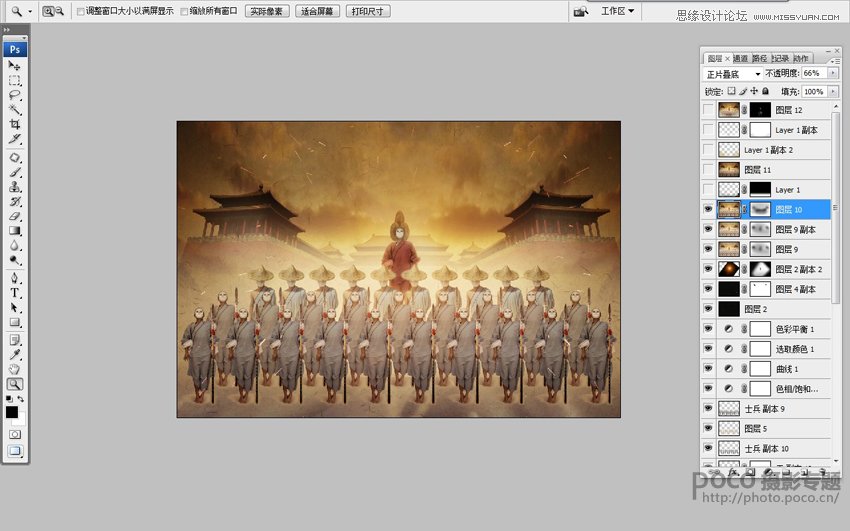Screen dimensions: 850x531
Task: Hide the 士兵 副本 9 layer
Action: pyautogui.click(x=708, y=409)
